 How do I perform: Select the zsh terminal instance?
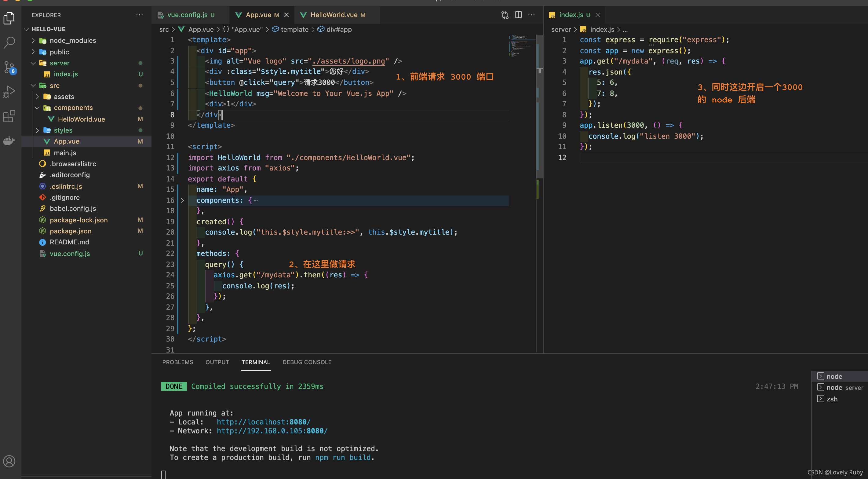click(832, 399)
